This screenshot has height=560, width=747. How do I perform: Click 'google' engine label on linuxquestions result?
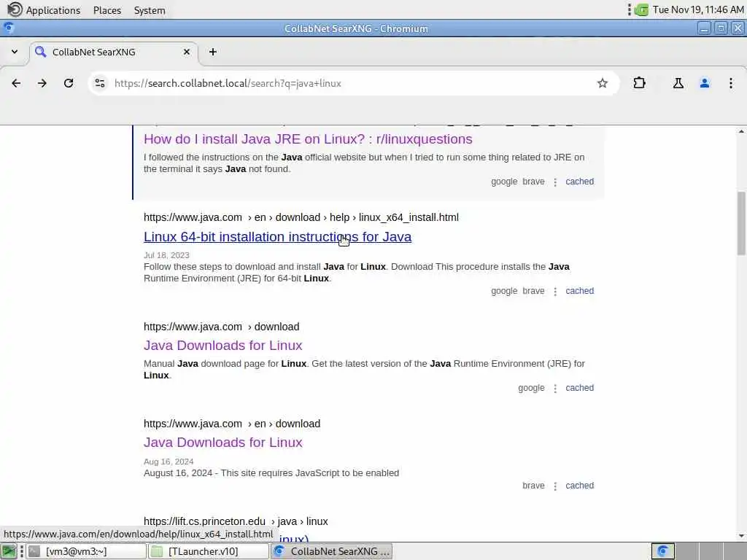tap(504, 182)
